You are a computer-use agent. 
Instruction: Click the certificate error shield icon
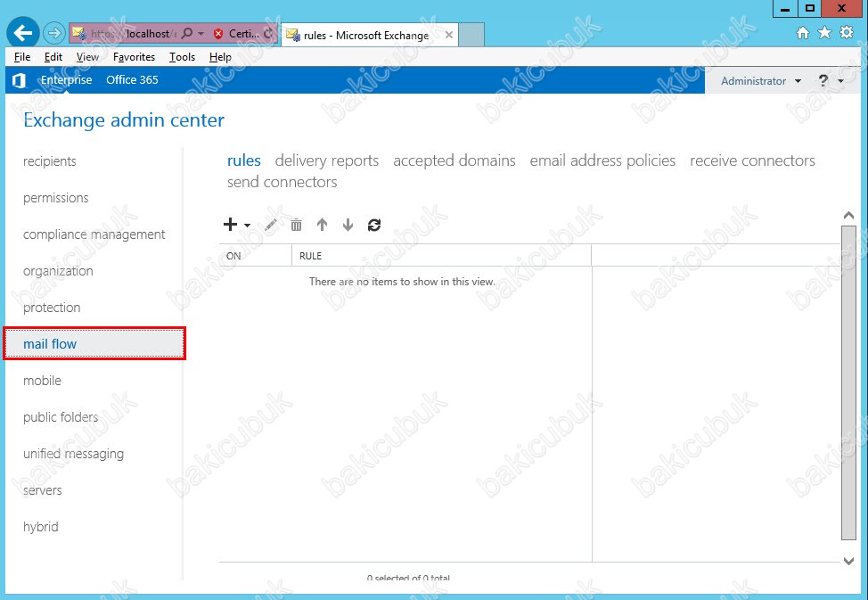point(218,34)
